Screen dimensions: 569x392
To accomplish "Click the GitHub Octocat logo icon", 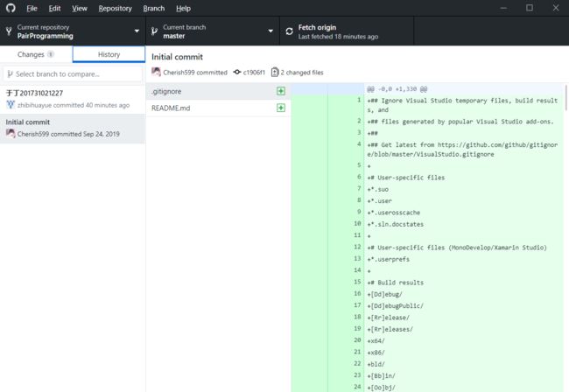I will 11,8.
